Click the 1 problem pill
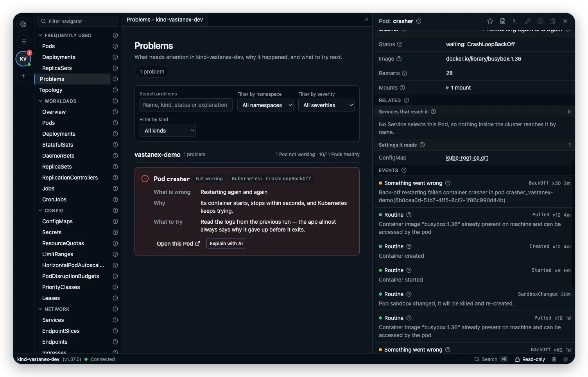Viewport: 588px width, 377px height. point(152,72)
